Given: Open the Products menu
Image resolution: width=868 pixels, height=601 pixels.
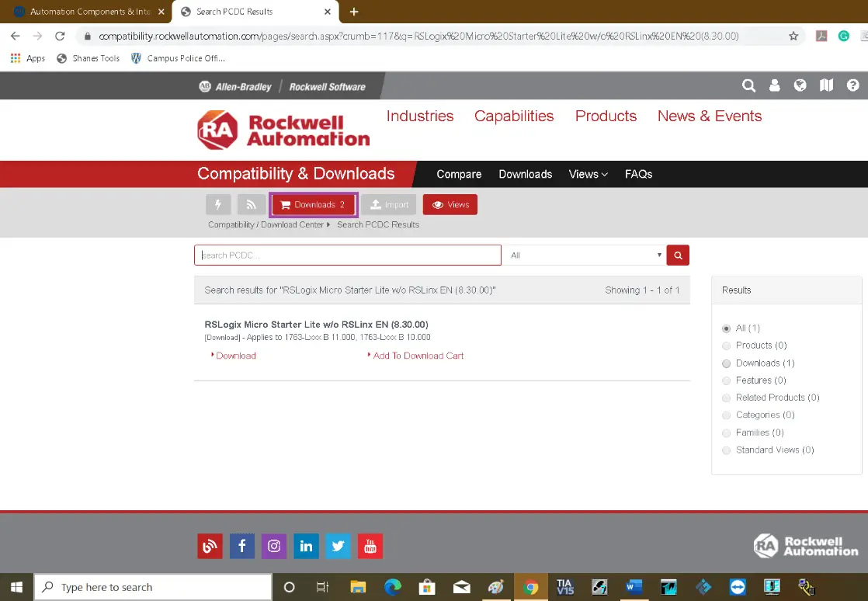Looking at the screenshot, I should pyautogui.click(x=606, y=116).
